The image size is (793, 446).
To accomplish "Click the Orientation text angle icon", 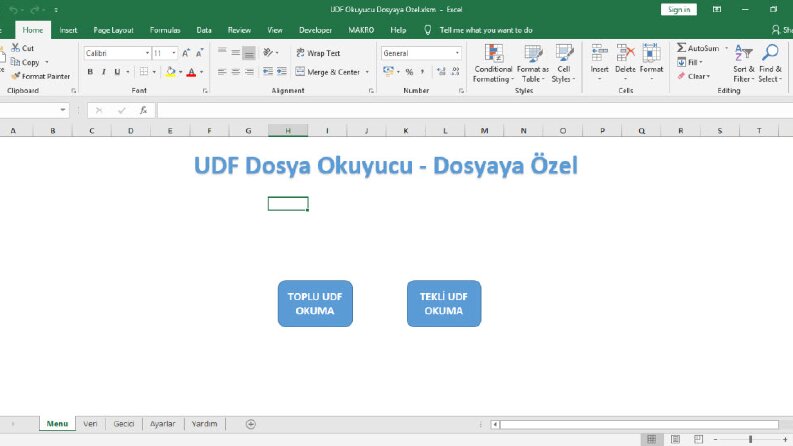I will click(x=268, y=53).
